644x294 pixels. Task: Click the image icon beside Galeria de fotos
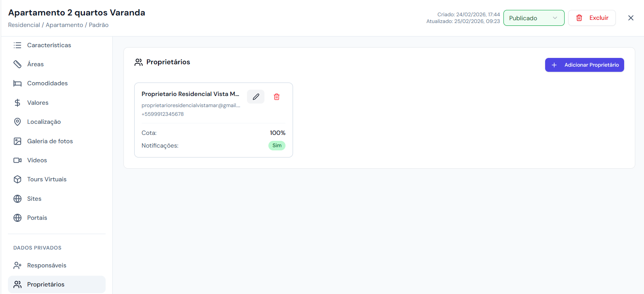pos(17,141)
